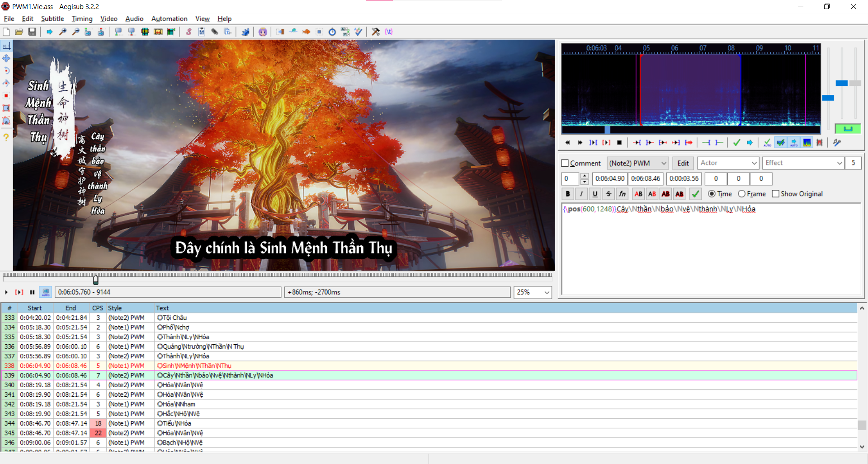This screenshot has height=464, width=868.
Task: Zoom video out with the magnifier minus icon
Action: (x=75, y=32)
